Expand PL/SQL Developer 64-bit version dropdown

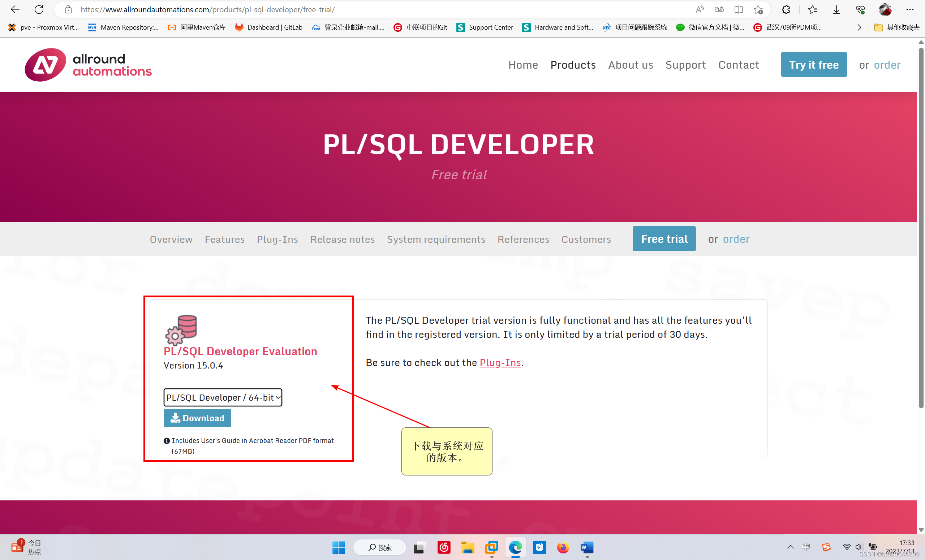coord(223,397)
